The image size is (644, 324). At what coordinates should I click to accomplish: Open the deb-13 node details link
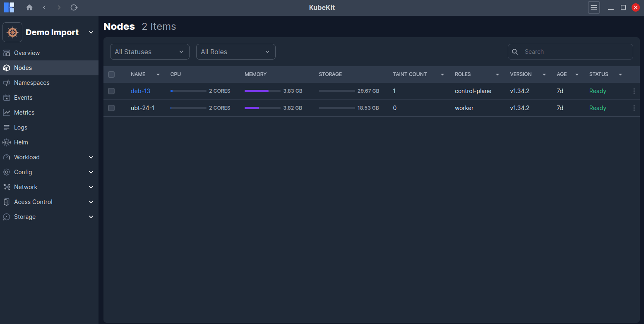pos(140,91)
